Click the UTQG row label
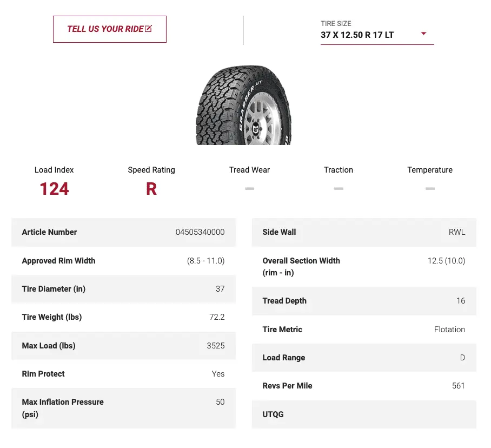Viewport: 491px width, 448px height. tap(273, 414)
